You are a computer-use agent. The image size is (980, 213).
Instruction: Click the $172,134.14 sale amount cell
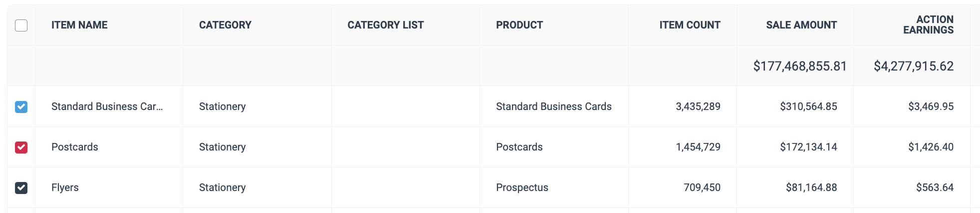pyautogui.click(x=808, y=147)
